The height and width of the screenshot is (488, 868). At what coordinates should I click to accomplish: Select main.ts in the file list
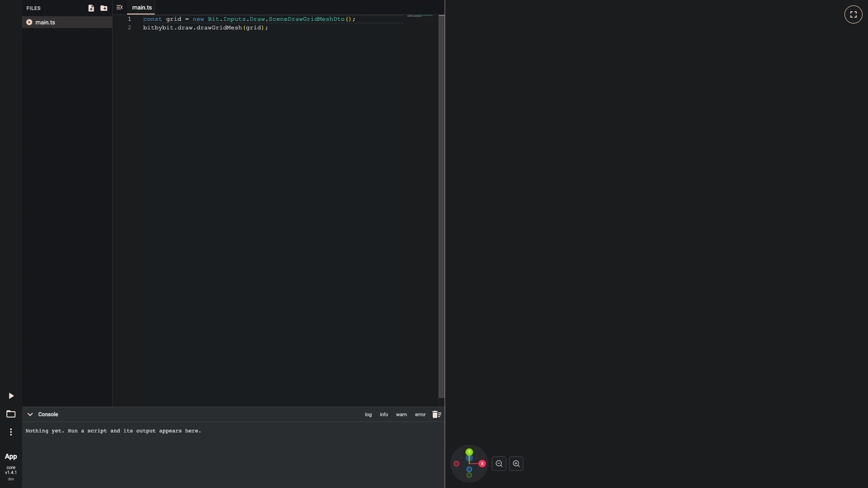(67, 22)
